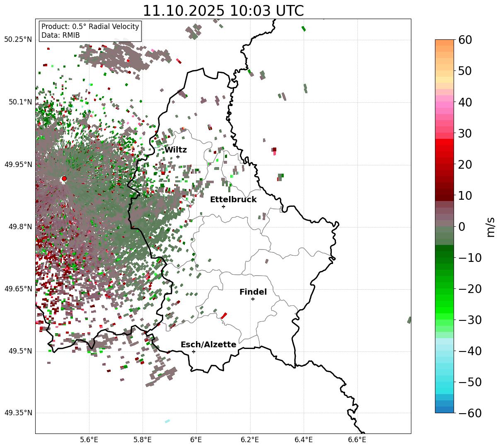Click the colorbar tick label 30
Image resolution: width=500 pixels, height=448 pixels.
pyautogui.click(x=466, y=133)
